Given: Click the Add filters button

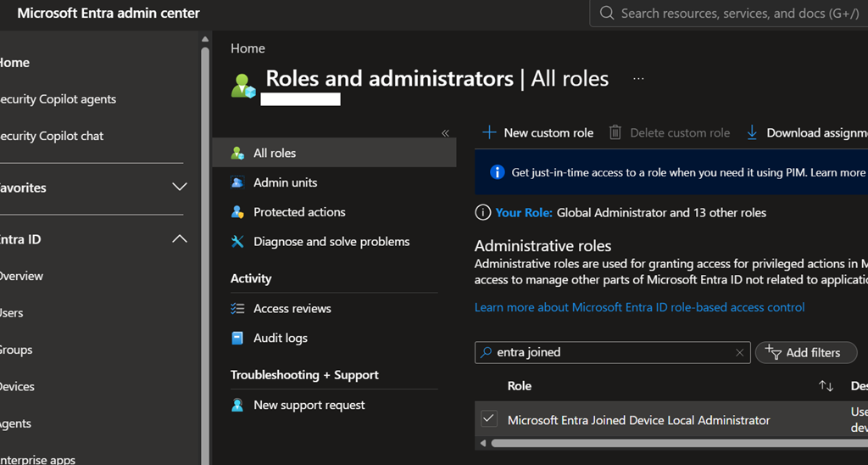Looking at the screenshot, I should coord(806,352).
